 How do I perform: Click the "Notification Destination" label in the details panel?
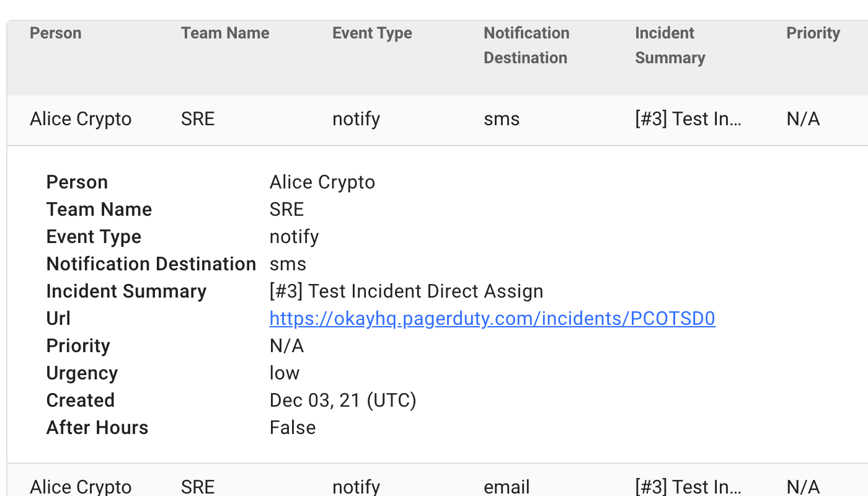151,264
